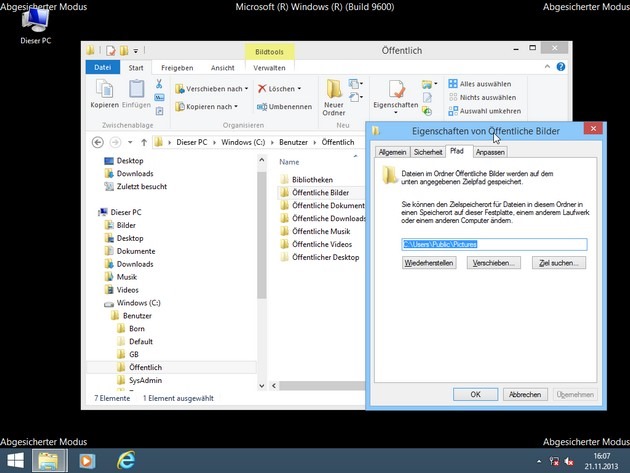The height and width of the screenshot is (473, 630).
Task: Click the copy path icon in Zwischenablage
Action: [x=159, y=97]
